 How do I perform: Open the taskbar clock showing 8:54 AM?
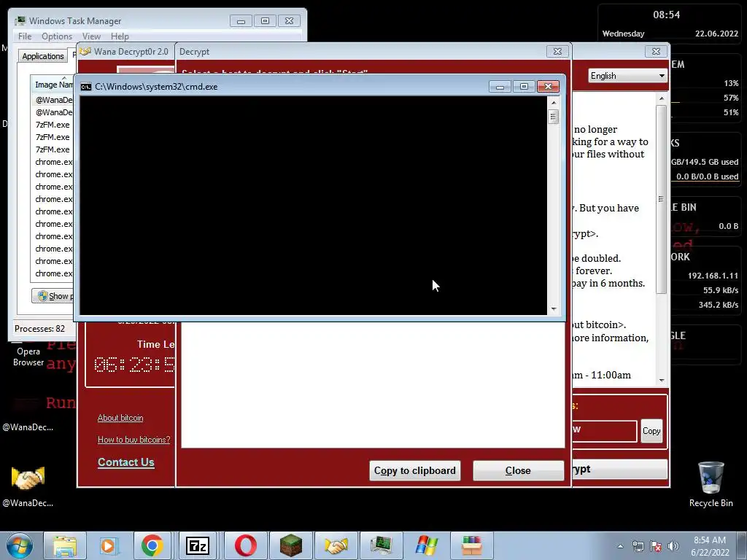click(709, 546)
